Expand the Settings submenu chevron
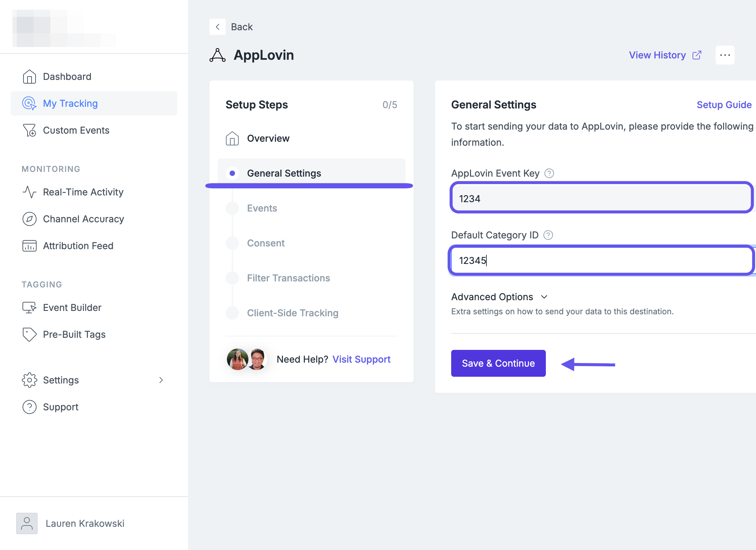Screen dimensions: 756x550 [161, 380]
